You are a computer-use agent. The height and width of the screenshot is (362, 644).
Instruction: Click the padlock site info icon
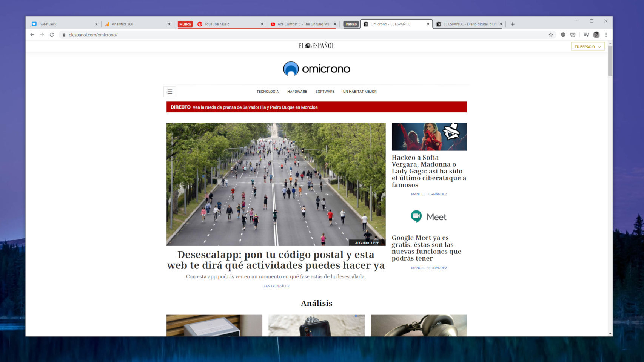click(64, 35)
